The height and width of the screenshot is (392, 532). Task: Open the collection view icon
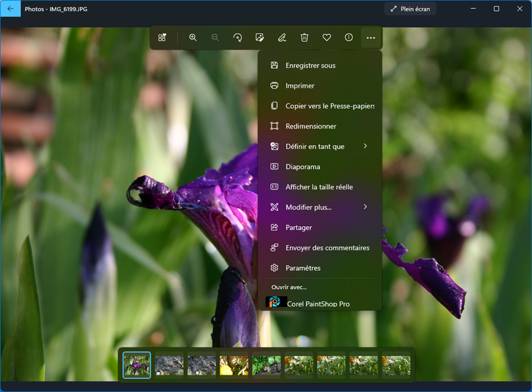tap(162, 38)
